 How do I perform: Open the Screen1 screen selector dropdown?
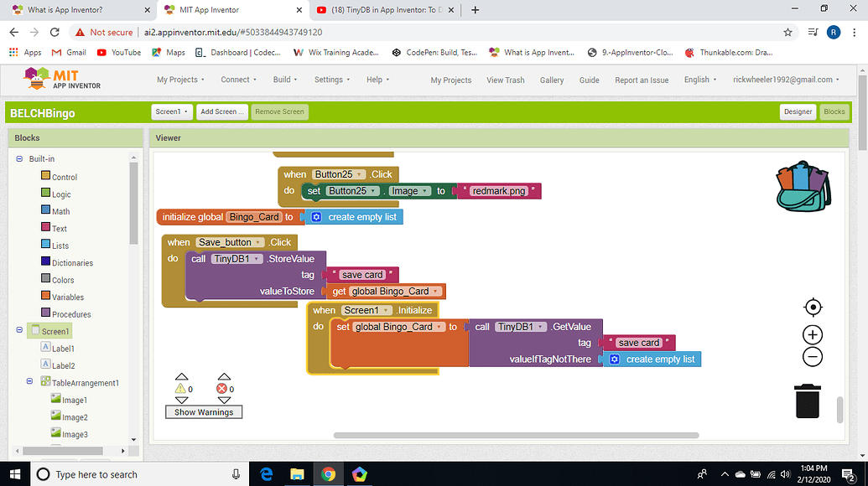pos(171,111)
